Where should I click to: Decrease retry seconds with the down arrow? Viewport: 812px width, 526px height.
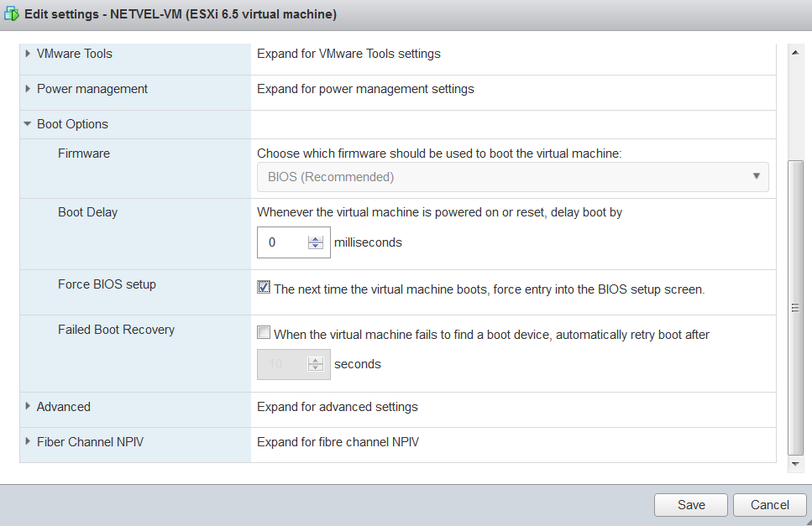point(316,367)
